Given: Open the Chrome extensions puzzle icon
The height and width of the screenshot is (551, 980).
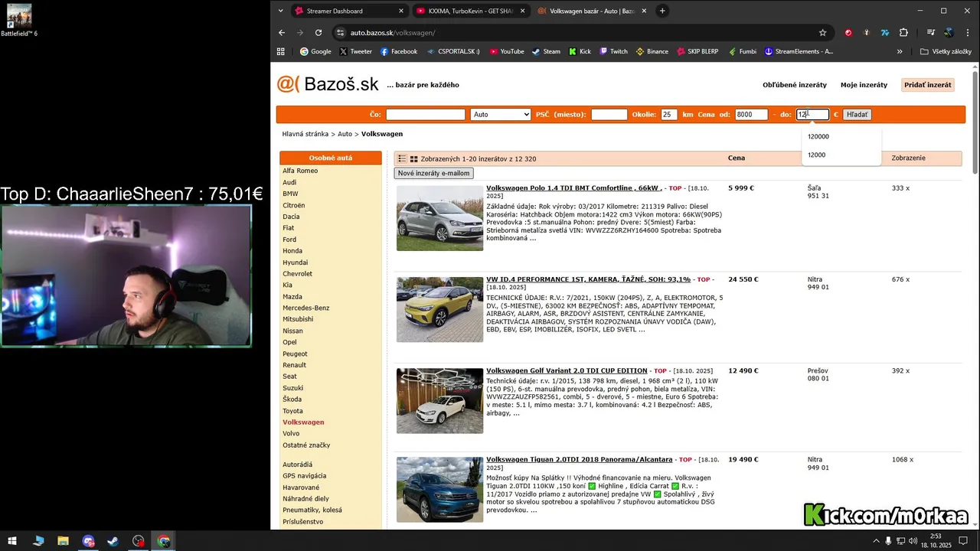Looking at the screenshot, I should coord(903,33).
